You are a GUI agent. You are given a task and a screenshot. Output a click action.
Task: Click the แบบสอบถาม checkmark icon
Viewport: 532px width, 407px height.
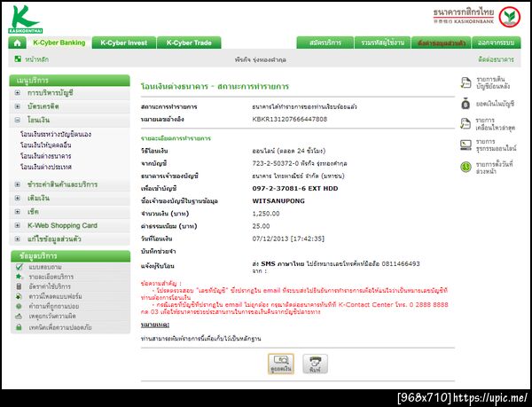tap(19, 267)
